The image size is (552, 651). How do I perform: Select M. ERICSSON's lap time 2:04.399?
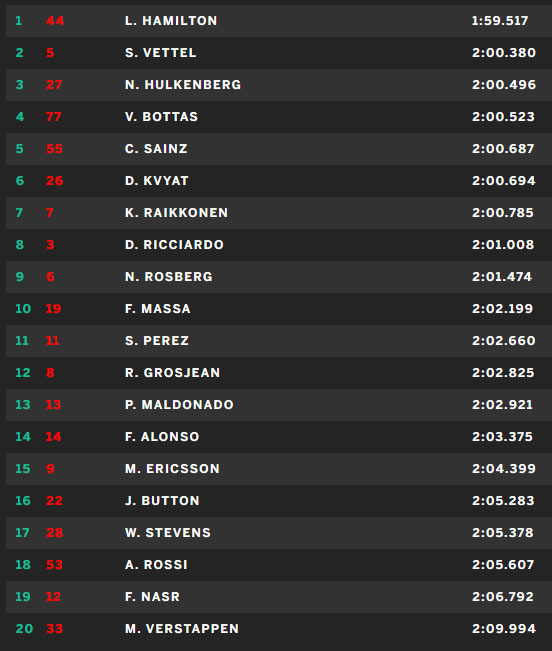[504, 468]
